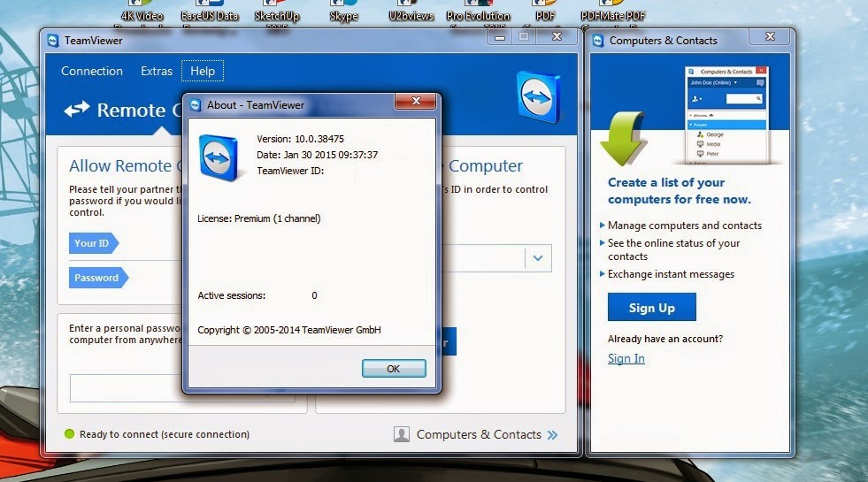This screenshot has height=482, width=868.
Task: Click the Skype desktop shortcut
Action: click(x=343, y=12)
